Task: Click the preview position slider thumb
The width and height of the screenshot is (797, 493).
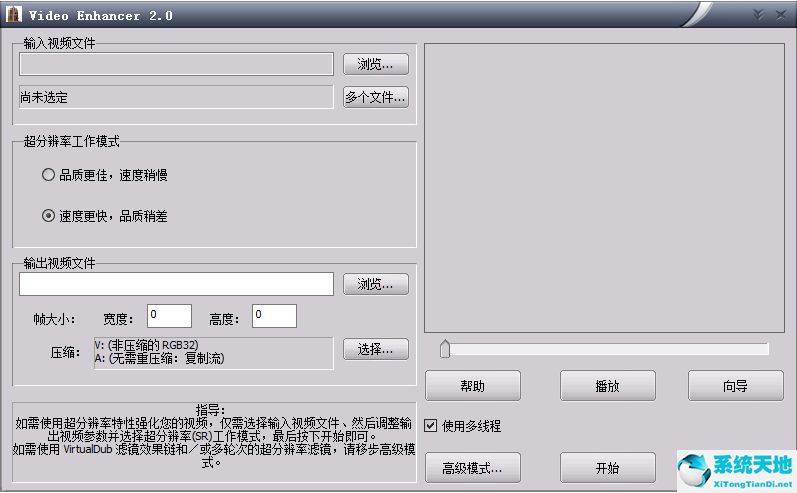Action: pos(445,349)
